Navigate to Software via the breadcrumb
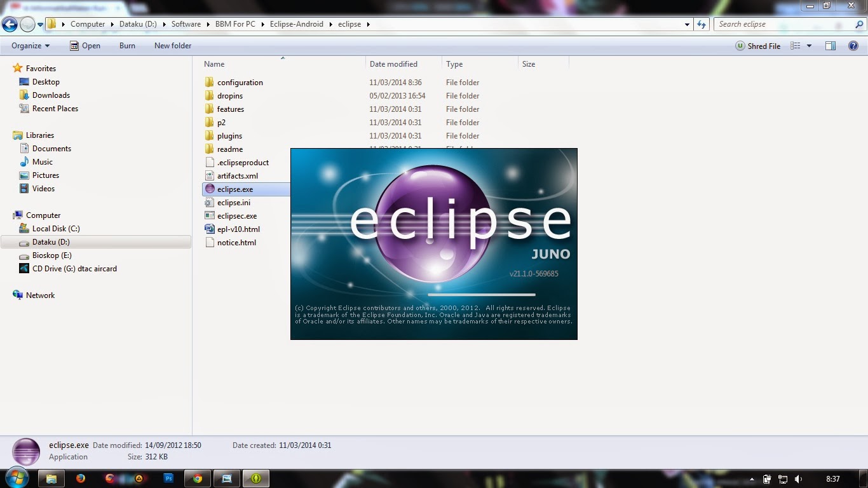This screenshot has height=488, width=868. click(186, 24)
